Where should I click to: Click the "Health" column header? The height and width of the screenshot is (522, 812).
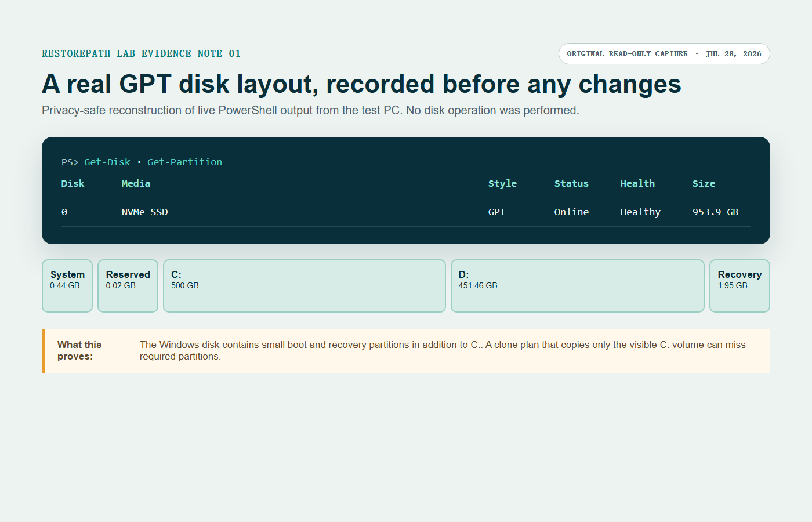(x=637, y=183)
